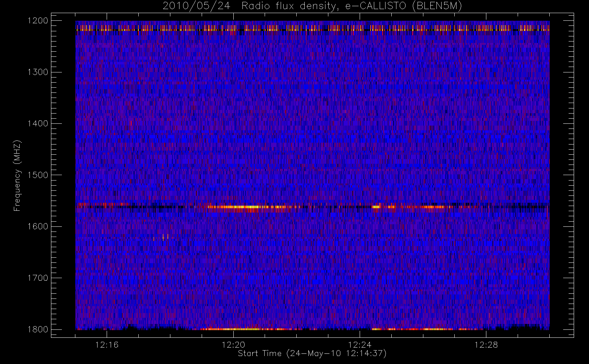This screenshot has width=589, height=364.
Task: Click the 1500 frequency tick label
Action: (x=38, y=175)
